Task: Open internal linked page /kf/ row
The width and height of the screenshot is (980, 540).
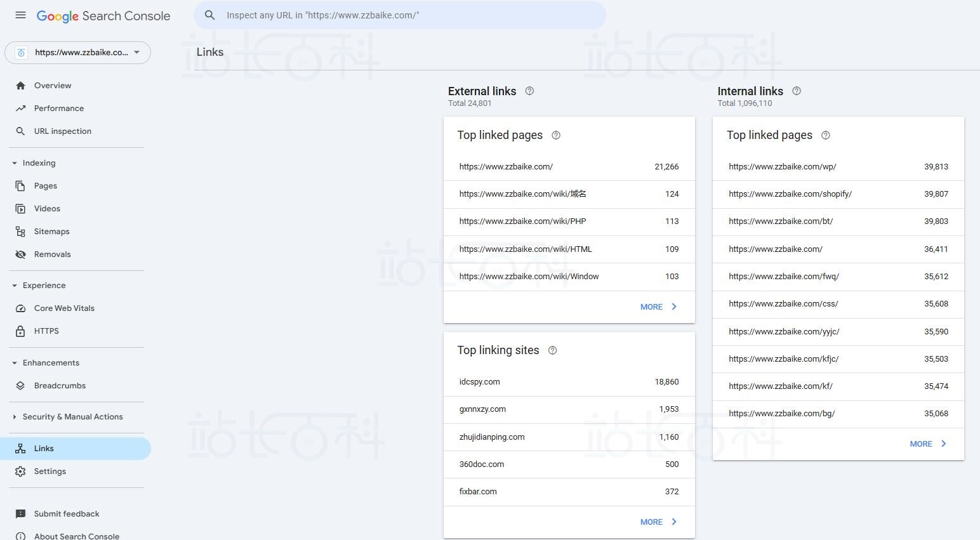Action: tap(838, 386)
